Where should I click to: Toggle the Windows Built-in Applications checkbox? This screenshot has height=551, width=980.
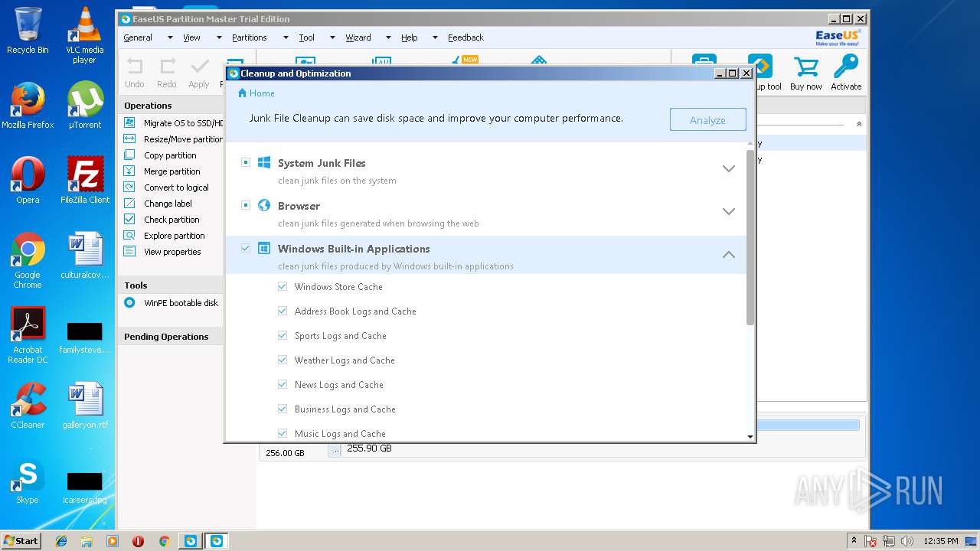coord(246,248)
